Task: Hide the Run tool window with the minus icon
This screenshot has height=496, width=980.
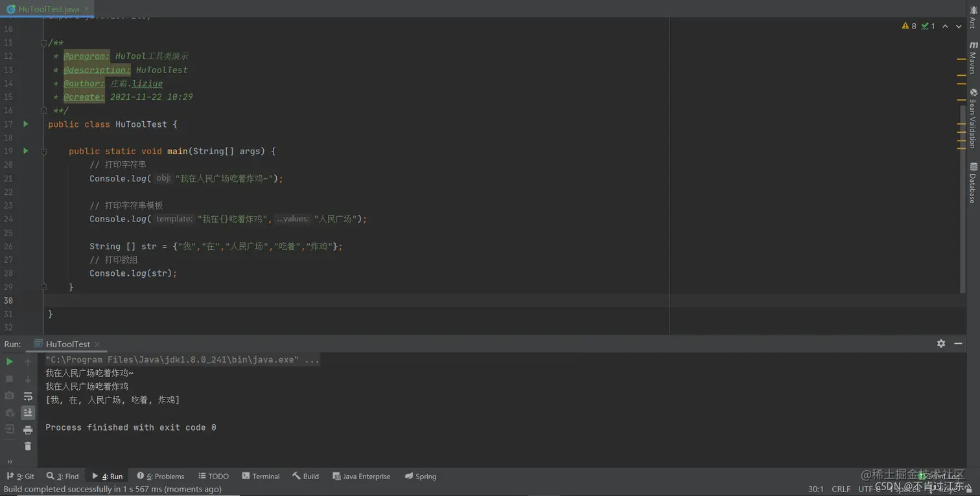Action: (958, 344)
